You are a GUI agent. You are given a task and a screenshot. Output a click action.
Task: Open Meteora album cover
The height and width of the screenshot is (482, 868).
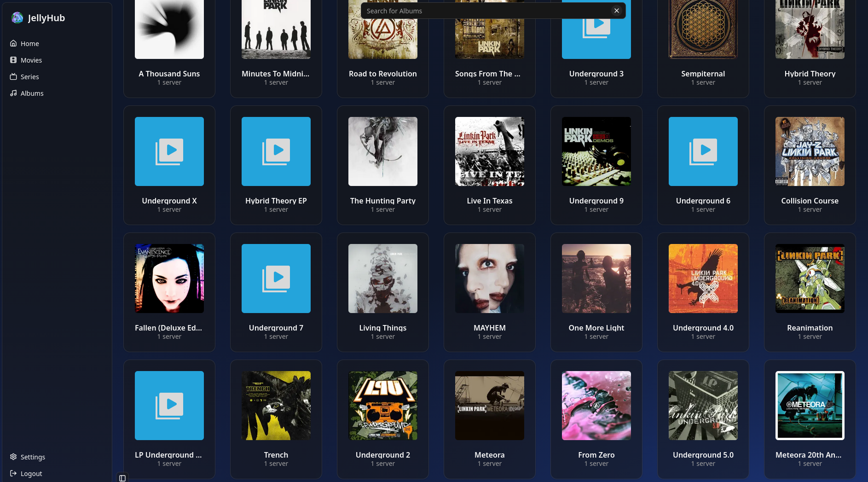[x=490, y=406]
